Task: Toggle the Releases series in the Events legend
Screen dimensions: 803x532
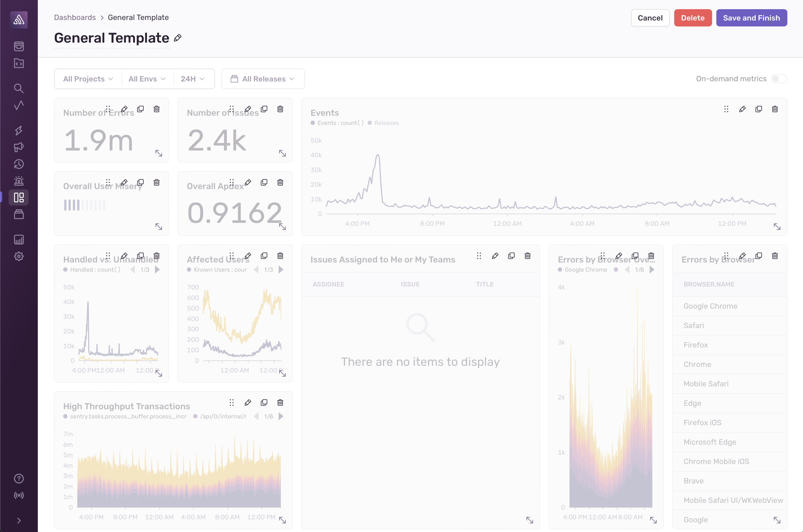Action: point(386,123)
